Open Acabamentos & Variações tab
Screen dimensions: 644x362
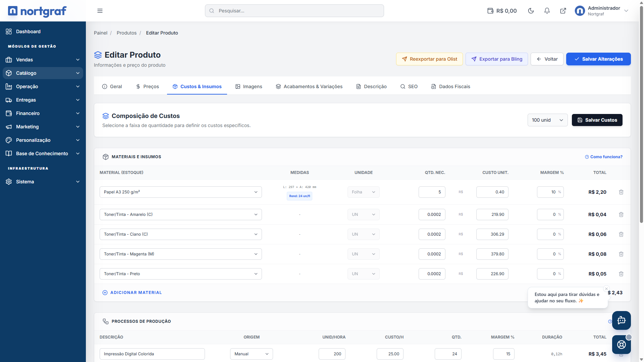point(309,86)
